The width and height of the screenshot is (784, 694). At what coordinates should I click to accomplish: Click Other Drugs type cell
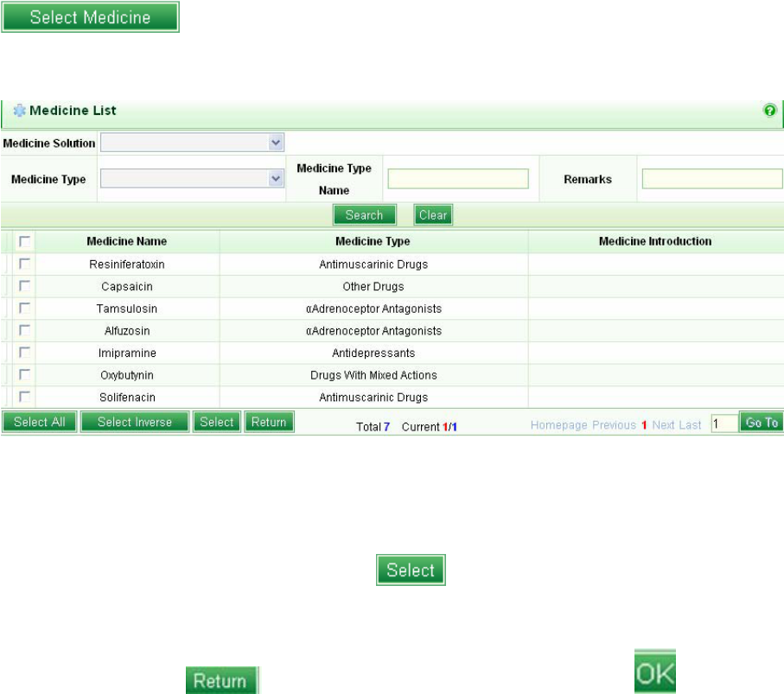tap(373, 286)
